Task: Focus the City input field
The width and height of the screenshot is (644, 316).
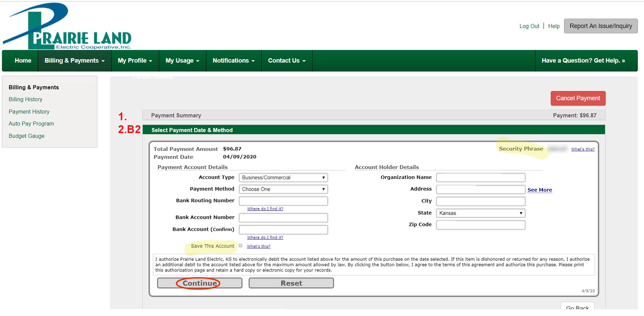Action: (480, 201)
